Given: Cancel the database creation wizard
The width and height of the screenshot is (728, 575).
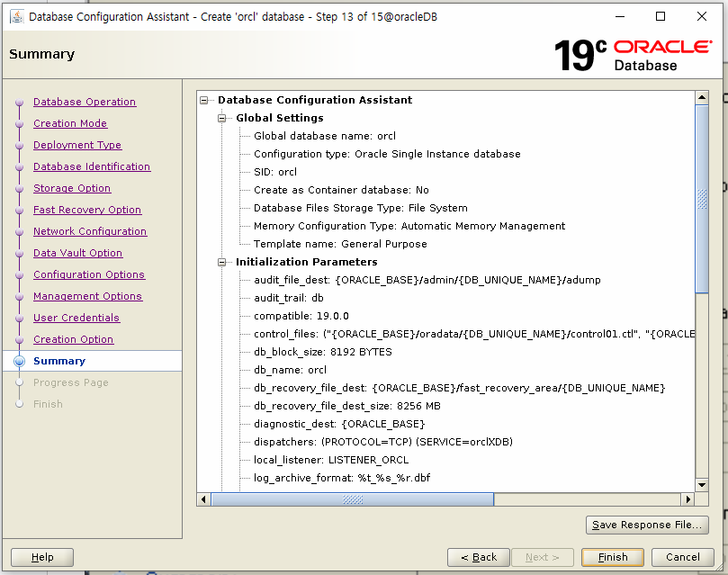Looking at the screenshot, I should [x=682, y=557].
